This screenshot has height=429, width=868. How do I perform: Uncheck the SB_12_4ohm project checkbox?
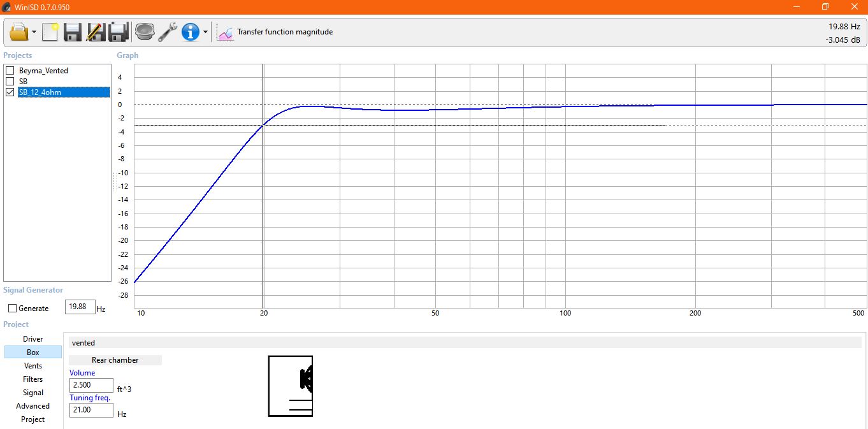(10, 92)
